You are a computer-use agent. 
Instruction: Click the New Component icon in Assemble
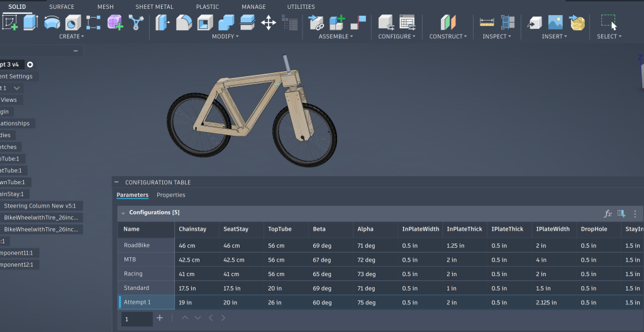(x=337, y=23)
